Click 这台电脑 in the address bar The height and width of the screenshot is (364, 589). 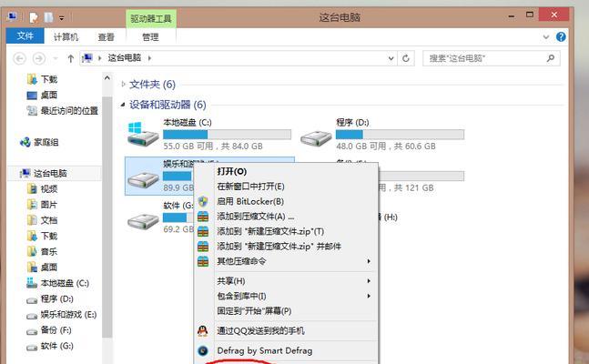pyautogui.click(x=125, y=58)
